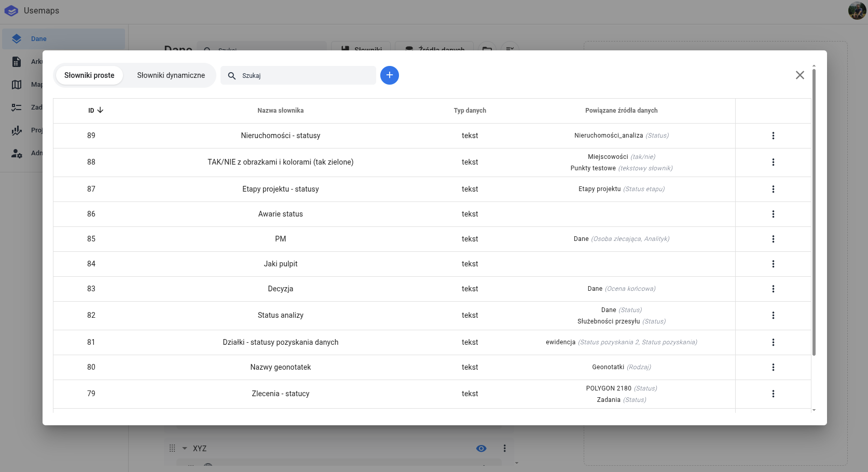The width and height of the screenshot is (868, 472).
Task: Collapse the XYZ group arrow
Action: 185,448
